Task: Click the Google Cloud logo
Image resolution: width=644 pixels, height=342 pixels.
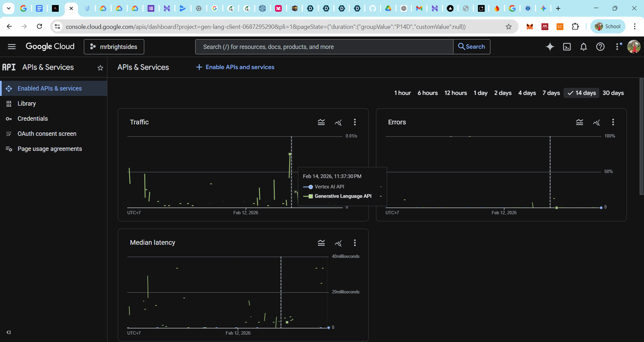Action: (x=50, y=47)
